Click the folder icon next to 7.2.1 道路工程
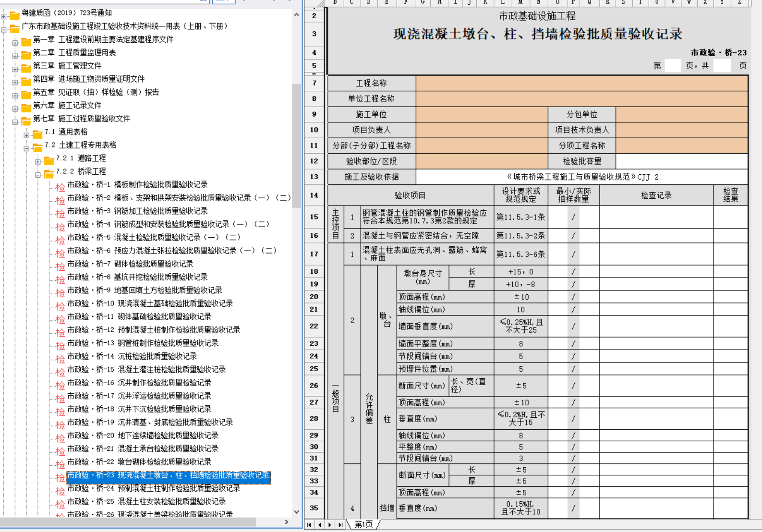The height and width of the screenshot is (532, 762). [49, 159]
